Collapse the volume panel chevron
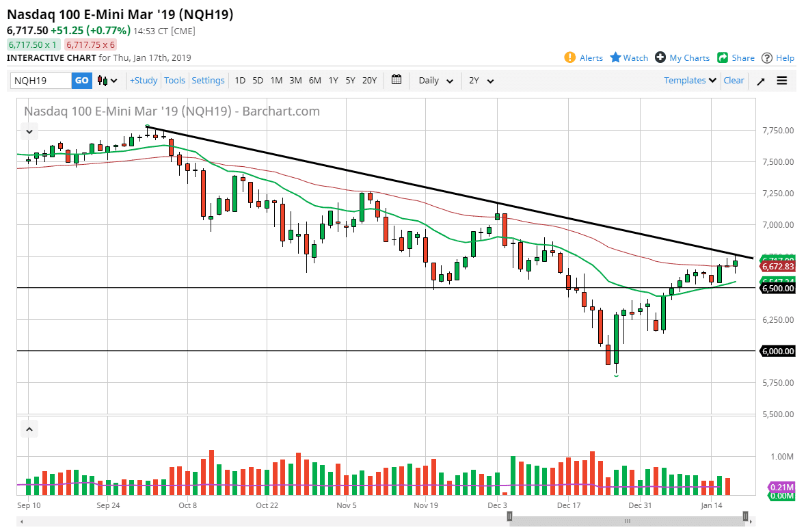806x532 pixels. (x=29, y=428)
